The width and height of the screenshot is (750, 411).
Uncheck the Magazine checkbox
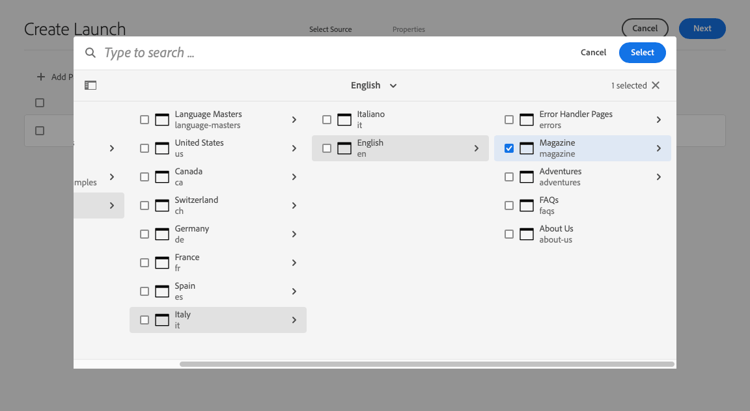click(x=509, y=148)
